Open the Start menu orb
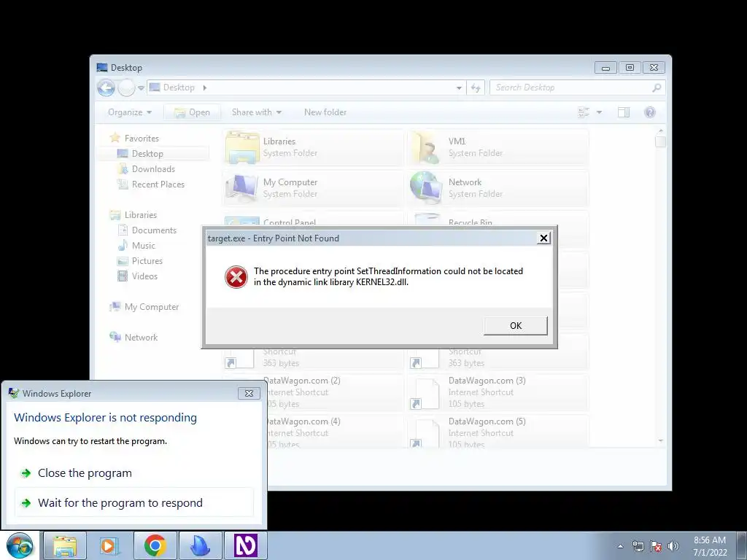The height and width of the screenshot is (560, 747). tap(20, 545)
